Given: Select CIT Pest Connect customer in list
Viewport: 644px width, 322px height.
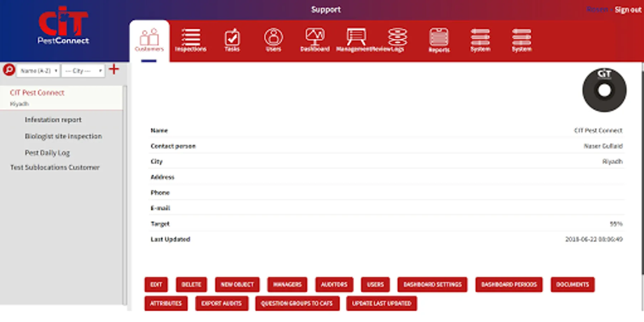Looking at the screenshot, I should (61, 97).
